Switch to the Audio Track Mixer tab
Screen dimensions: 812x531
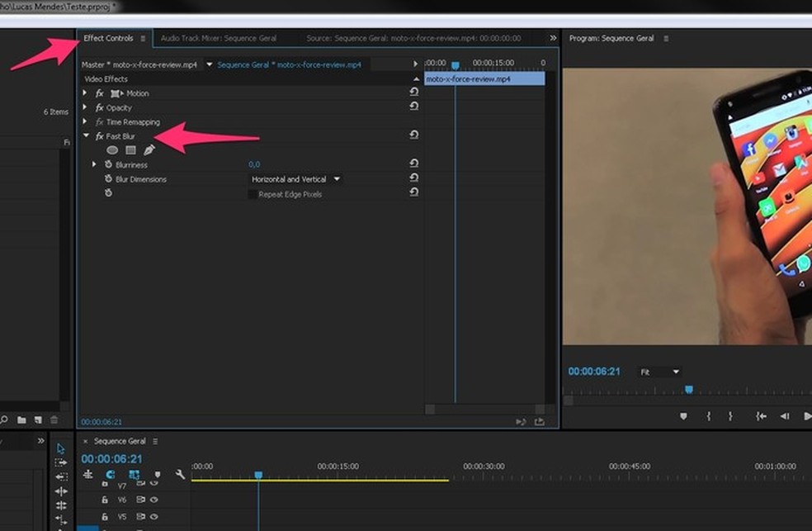[218, 38]
